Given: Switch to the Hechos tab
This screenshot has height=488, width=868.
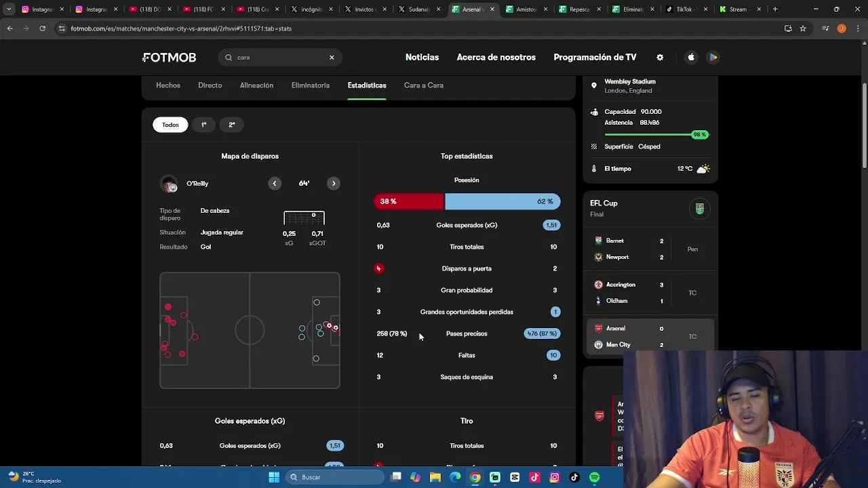Looking at the screenshot, I should 168,85.
